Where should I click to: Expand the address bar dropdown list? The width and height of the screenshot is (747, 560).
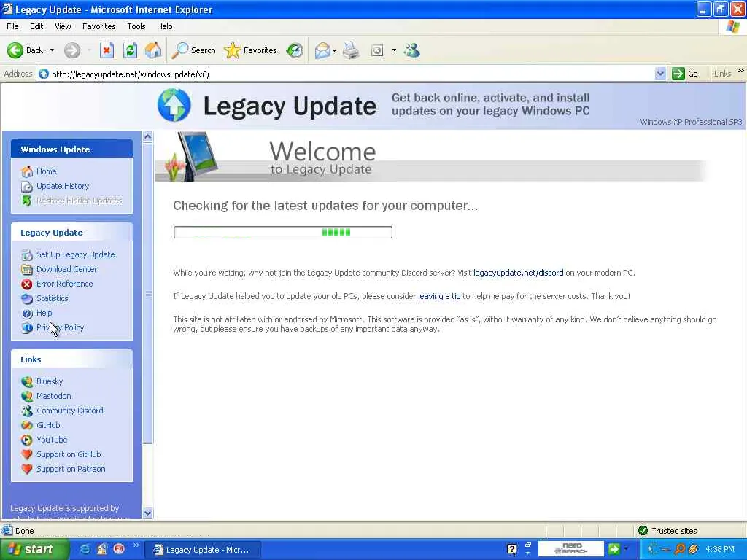point(660,74)
